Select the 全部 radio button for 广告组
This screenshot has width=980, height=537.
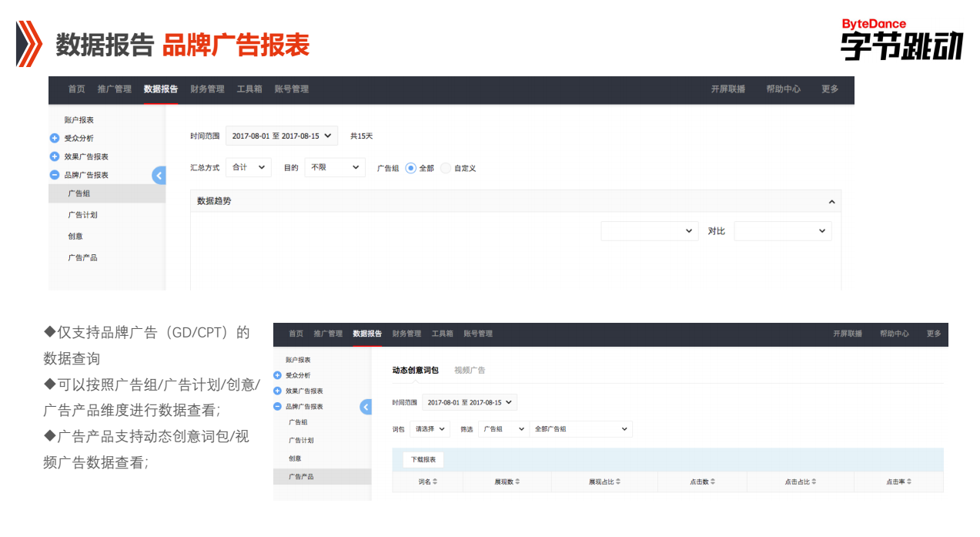click(411, 168)
